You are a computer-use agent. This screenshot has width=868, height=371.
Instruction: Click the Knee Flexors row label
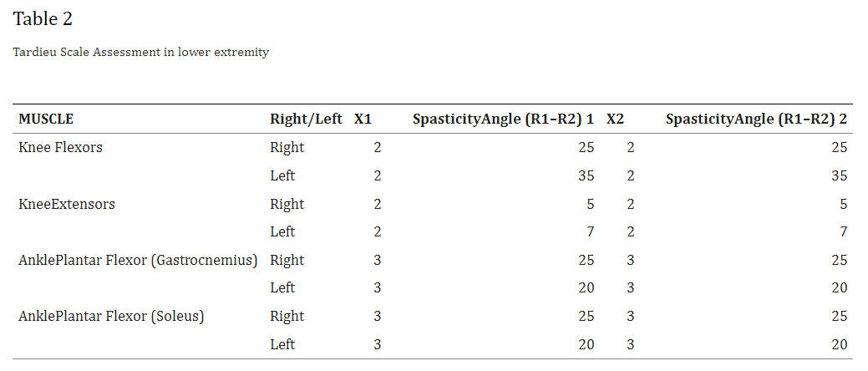pos(60,148)
